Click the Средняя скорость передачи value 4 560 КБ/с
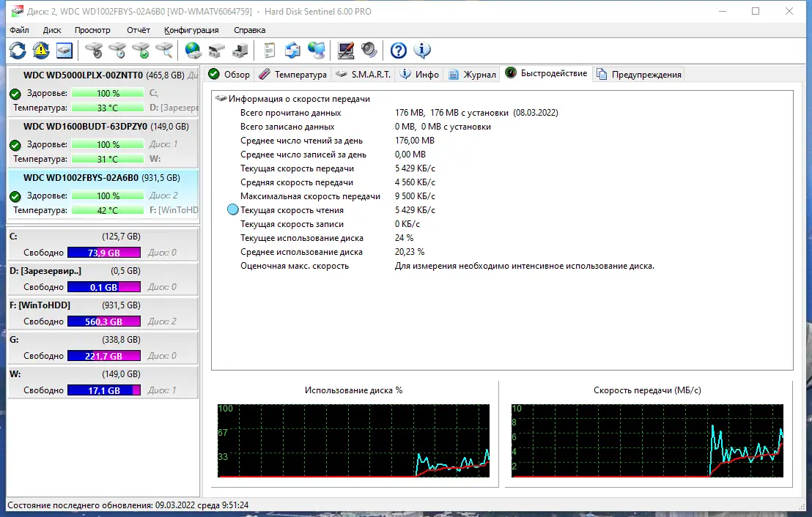The image size is (812, 517). pos(415,182)
